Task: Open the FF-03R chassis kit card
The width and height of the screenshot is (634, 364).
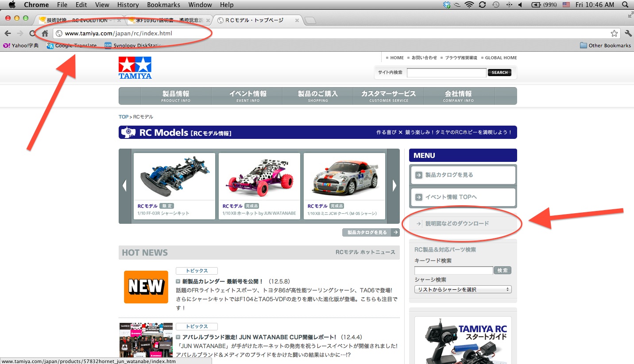Action: coord(174,186)
